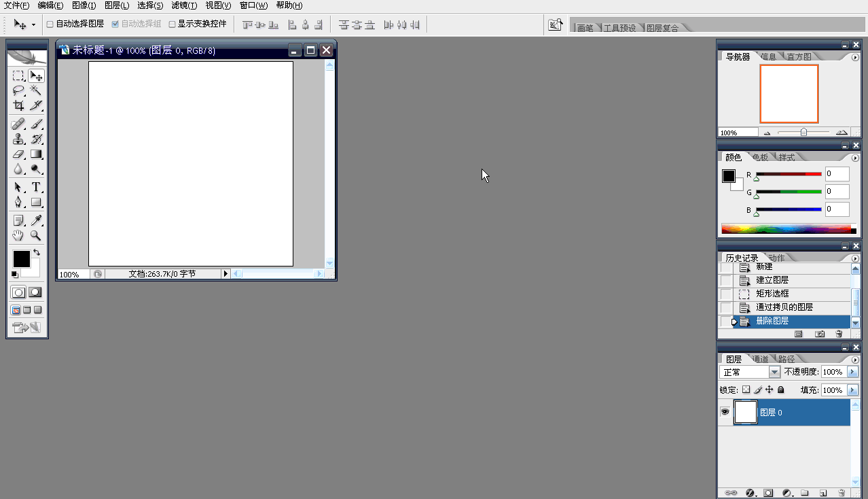Create new snapshot in History panel

[x=820, y=334]
